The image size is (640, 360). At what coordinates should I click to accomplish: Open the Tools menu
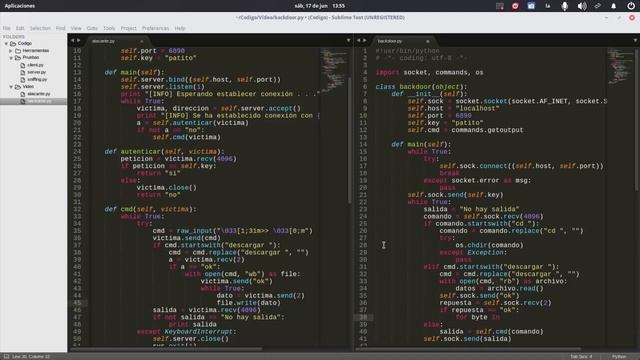109,28
